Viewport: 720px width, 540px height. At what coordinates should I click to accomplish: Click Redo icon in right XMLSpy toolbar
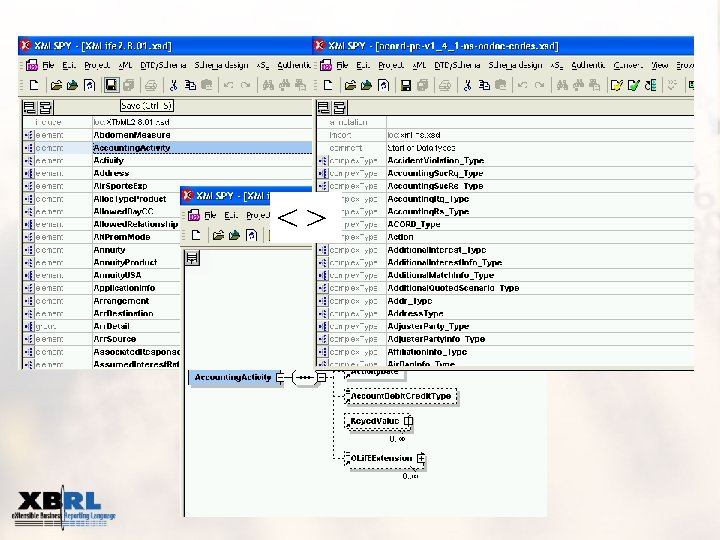pos(539,85)
